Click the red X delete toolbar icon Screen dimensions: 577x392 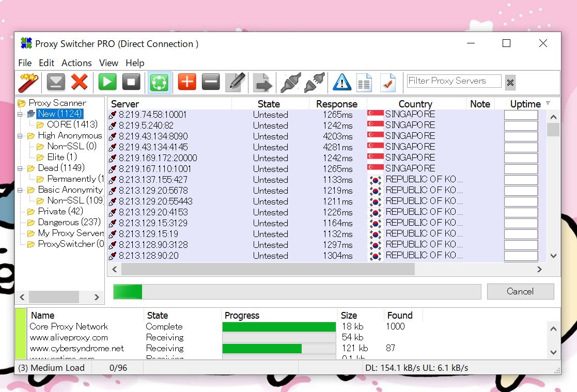coord(80,82)
